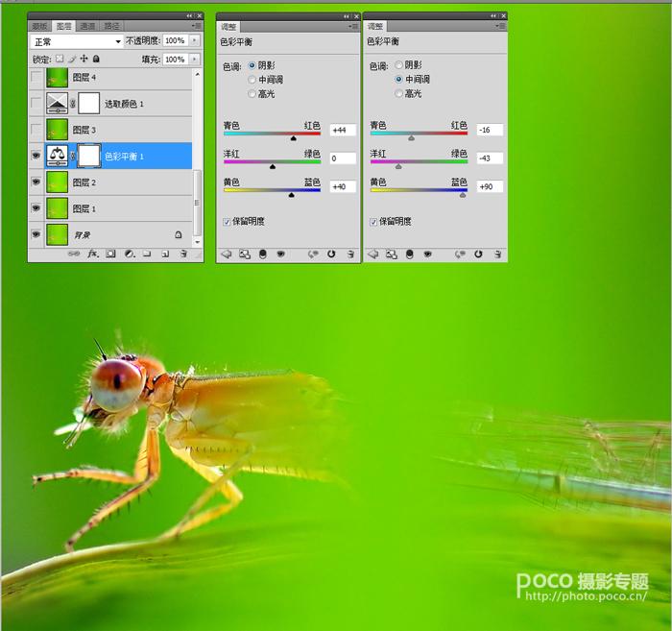Image resolution: width=672 pixels, height=631 pixels.
Task: Open the 填充 fill slider arrow
Action: 195,59
